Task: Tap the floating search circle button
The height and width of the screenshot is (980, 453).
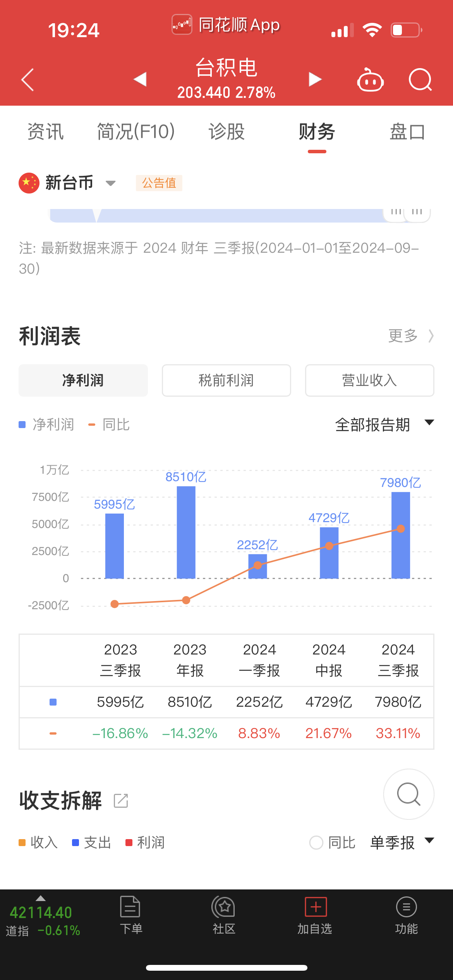Action: click(x=408, y=794)
